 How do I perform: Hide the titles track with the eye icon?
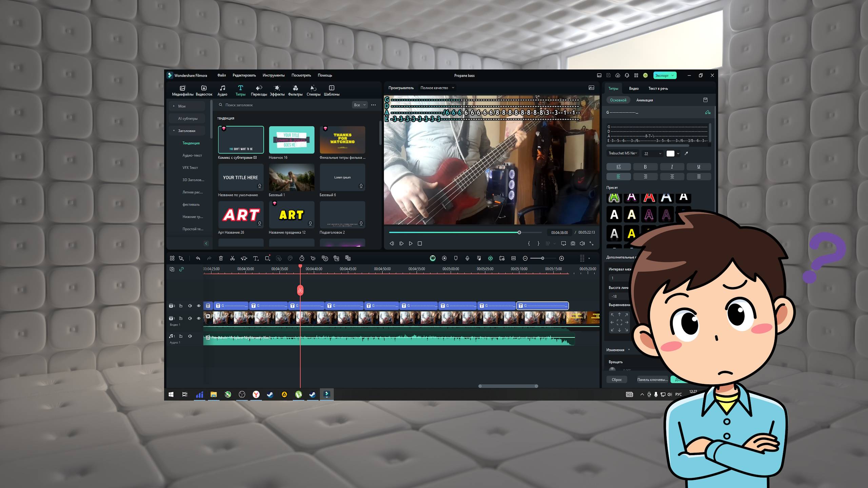(x=199, y=306)
